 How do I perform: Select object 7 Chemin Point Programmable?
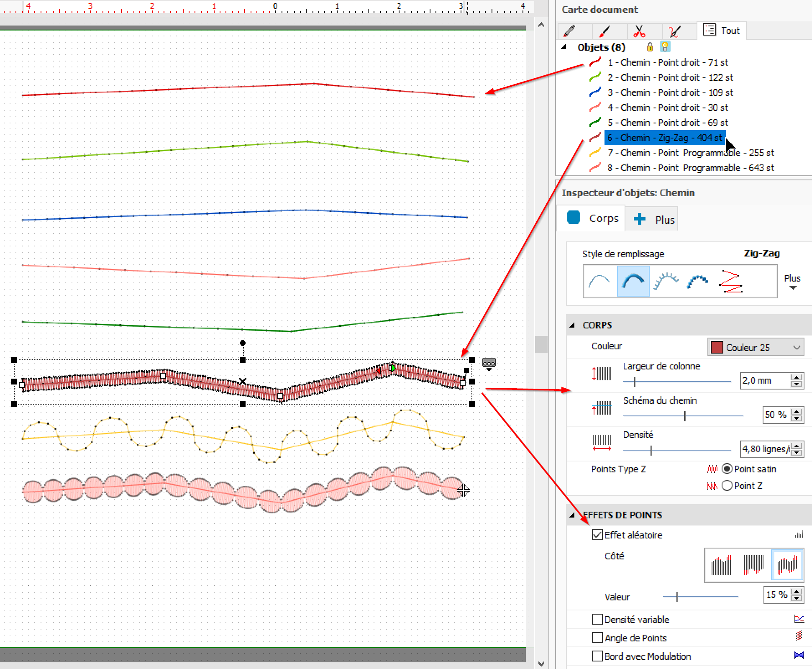pos(690,153)
